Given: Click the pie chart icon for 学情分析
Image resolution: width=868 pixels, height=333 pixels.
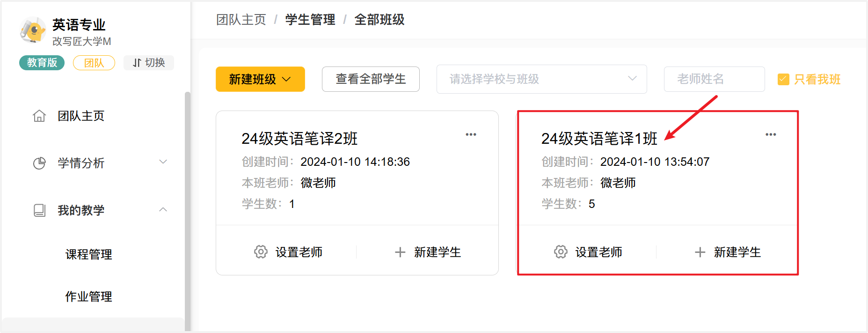Looking at the screenshot, I should 39,163.
